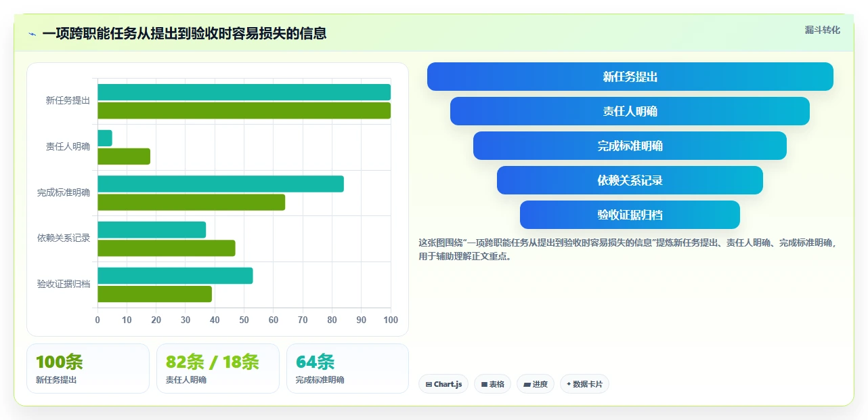Click the 表格 chip

point(493,384)
